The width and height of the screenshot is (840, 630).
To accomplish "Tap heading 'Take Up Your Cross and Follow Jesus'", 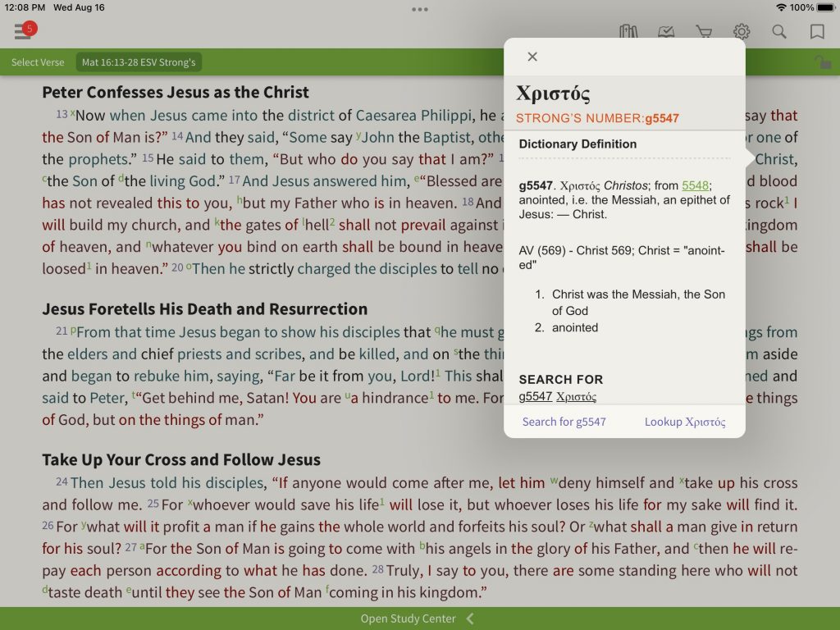I will point(181,459).
